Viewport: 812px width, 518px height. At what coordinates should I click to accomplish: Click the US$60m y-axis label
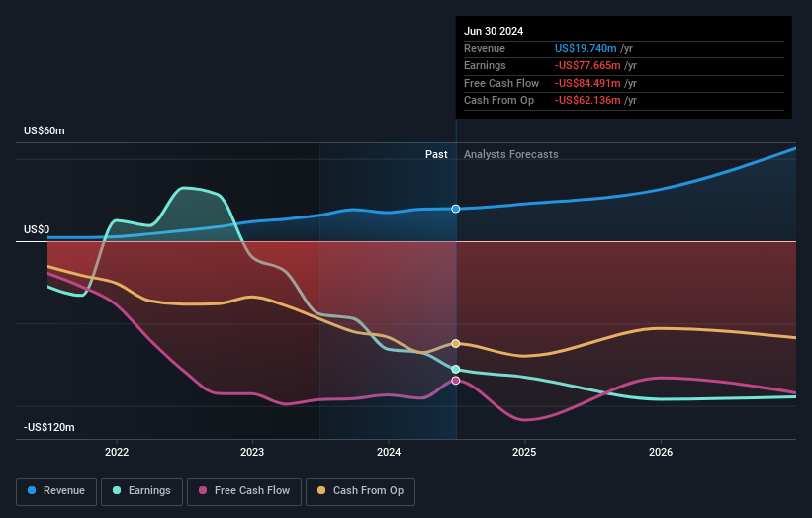point(45,130)
